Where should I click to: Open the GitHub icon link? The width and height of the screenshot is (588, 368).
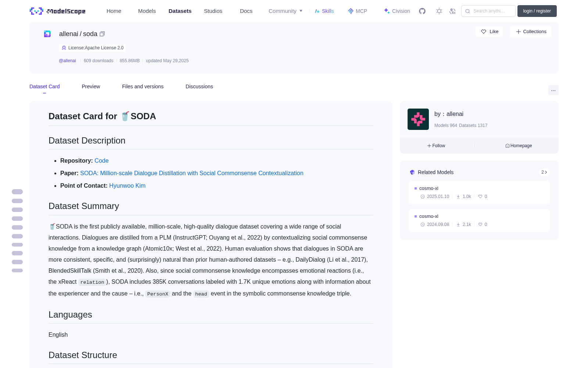tap(422, 11)
